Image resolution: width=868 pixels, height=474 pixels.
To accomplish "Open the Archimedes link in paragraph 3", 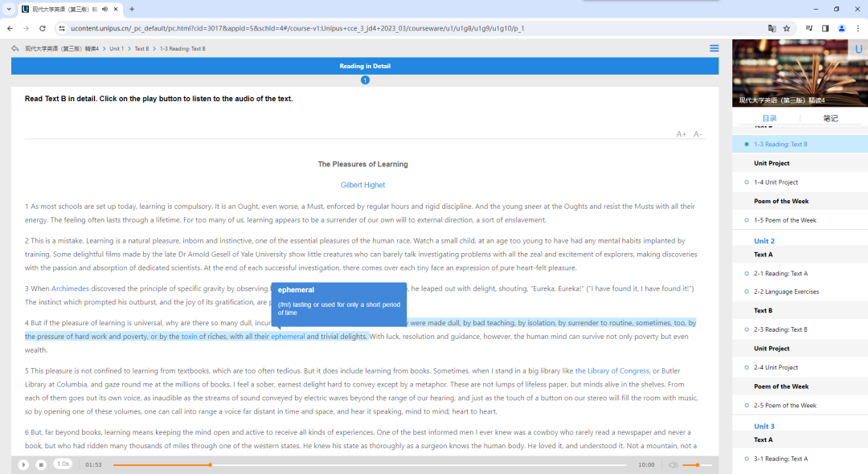I will coord(71,288).
